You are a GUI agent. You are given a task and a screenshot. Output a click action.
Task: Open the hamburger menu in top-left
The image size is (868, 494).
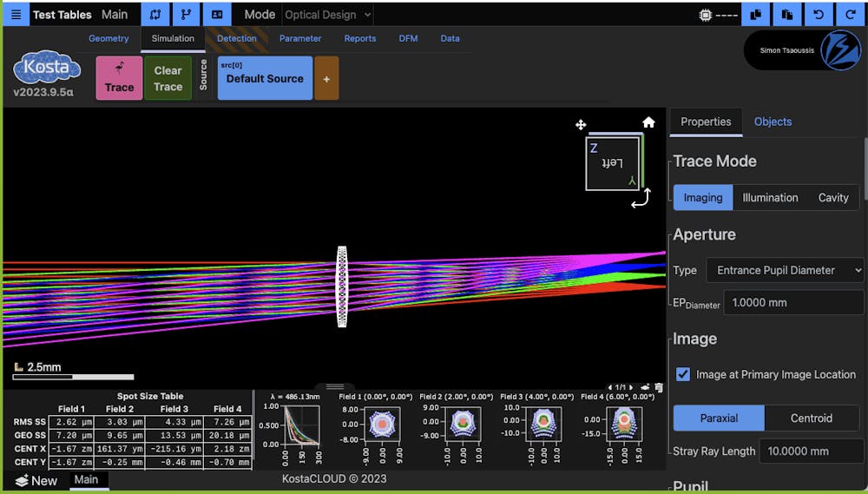point(15,15)
